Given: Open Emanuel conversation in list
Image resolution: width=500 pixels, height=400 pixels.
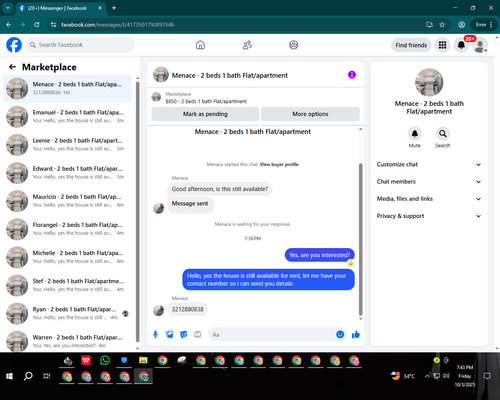Looking at the screenshot, I should 68,117.
